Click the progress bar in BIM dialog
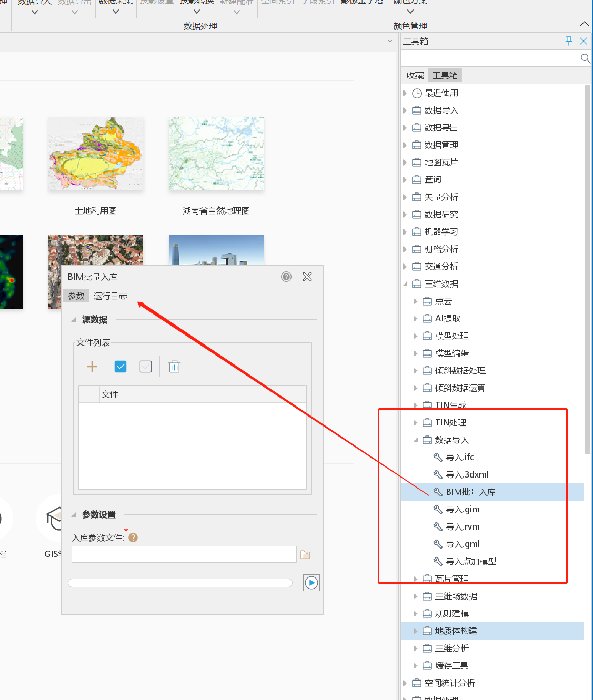This screenshot has width=593, height=700. point(180,583)
